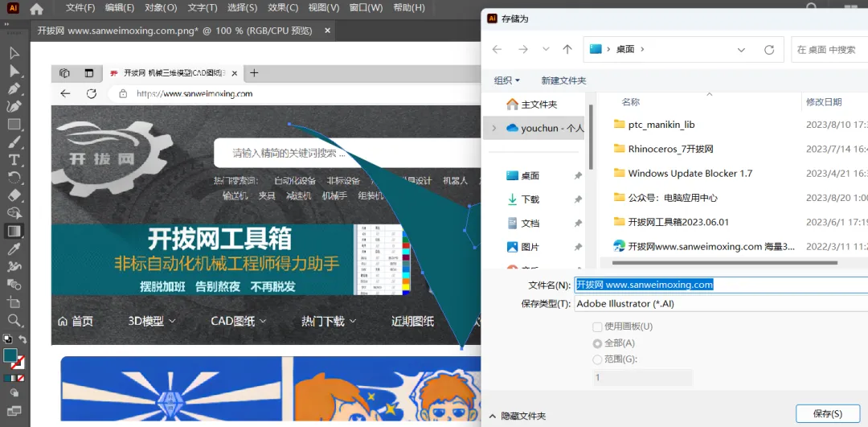This screenshot has height=427, width=868.
Task: Select the Direct Selection tool
Action: 14,71
